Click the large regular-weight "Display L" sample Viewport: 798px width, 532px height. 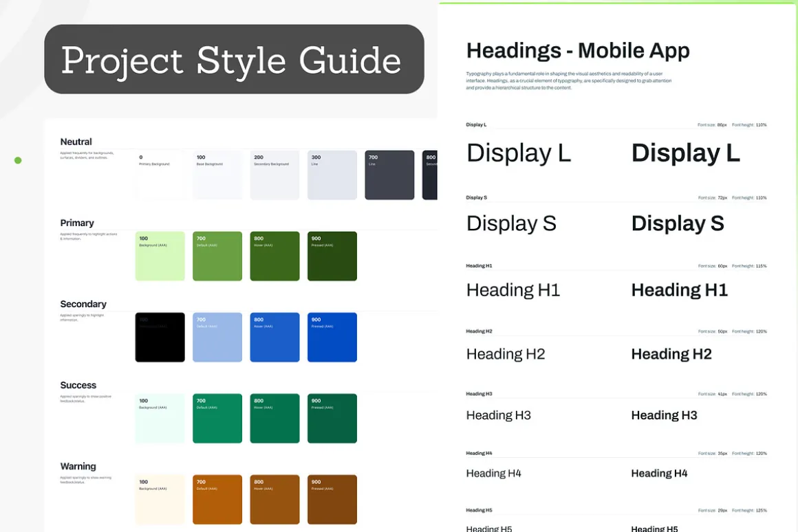click(x=519, y=153)
